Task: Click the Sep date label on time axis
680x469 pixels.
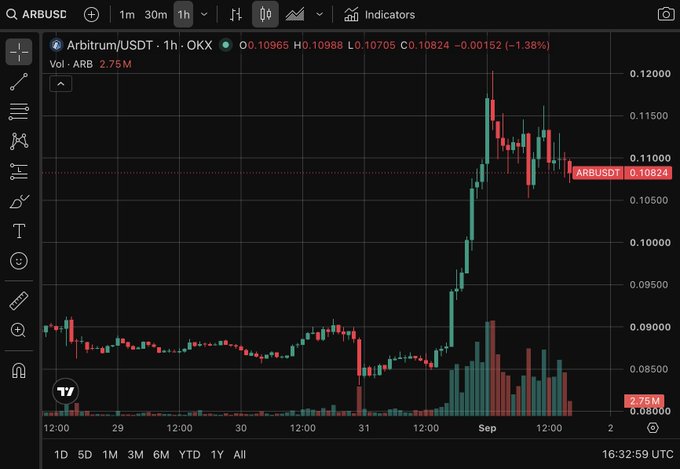Action: tap(487, 428)
